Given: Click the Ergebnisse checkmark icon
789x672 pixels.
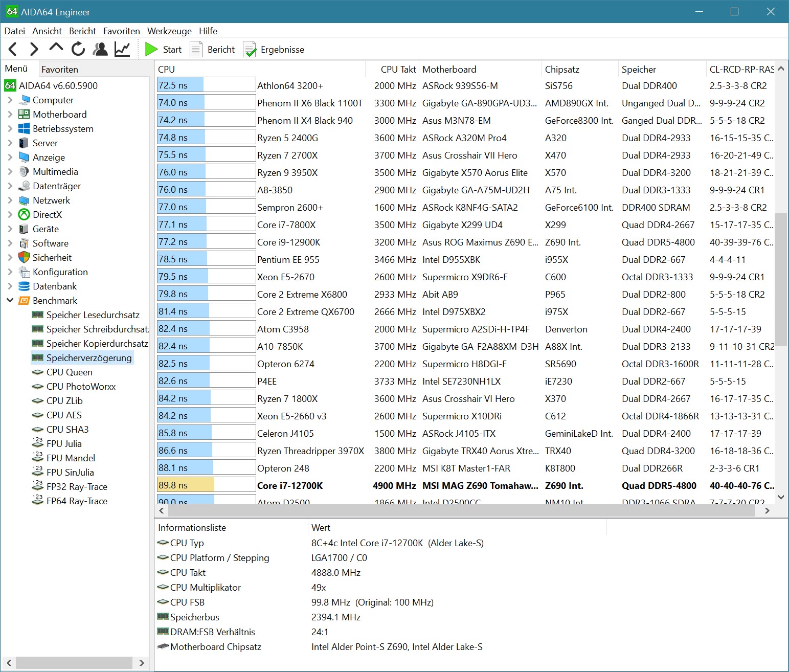Looking at the screenshot, I should (x=250, y=49).
